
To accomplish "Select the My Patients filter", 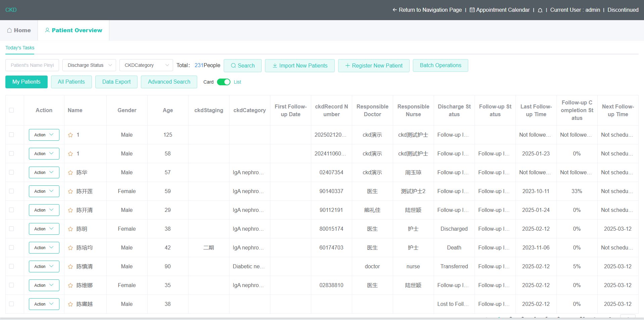I will [26, 82].
